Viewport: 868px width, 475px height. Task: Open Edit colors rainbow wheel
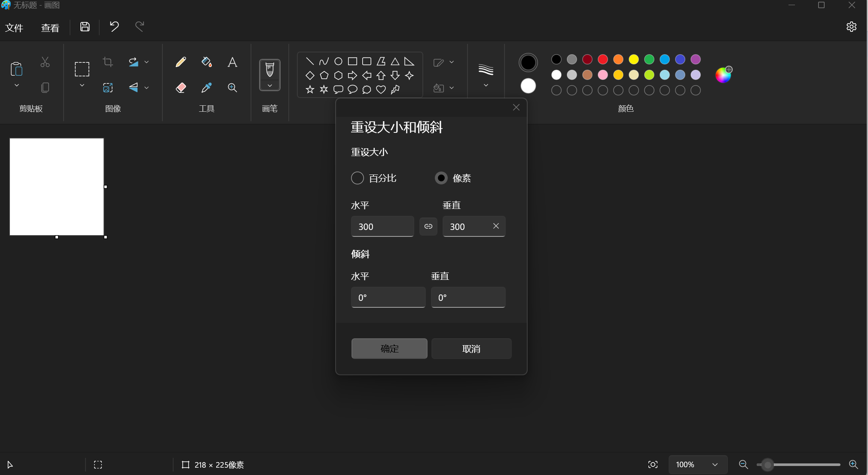(723, 75)
